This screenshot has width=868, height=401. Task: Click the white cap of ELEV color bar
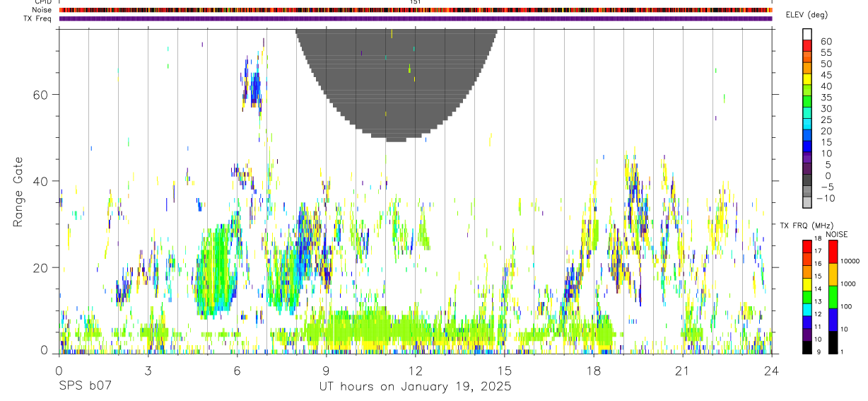click(807, 35)
